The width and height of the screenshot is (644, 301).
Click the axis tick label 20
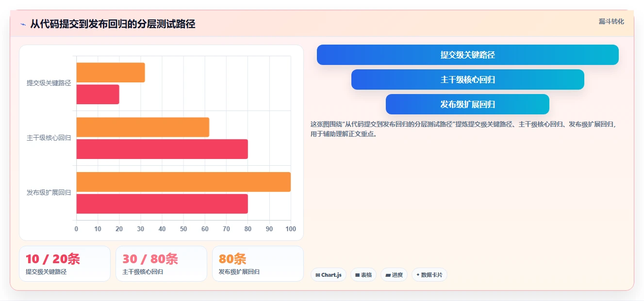pyautogui.click(x=119, y=229)
